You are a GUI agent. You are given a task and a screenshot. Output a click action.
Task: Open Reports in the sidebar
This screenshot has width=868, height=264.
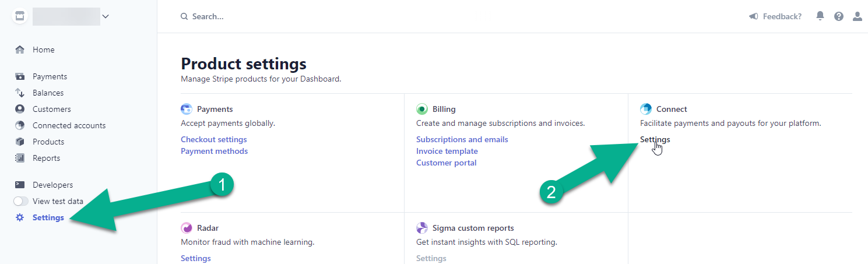[x=46, y=158]
